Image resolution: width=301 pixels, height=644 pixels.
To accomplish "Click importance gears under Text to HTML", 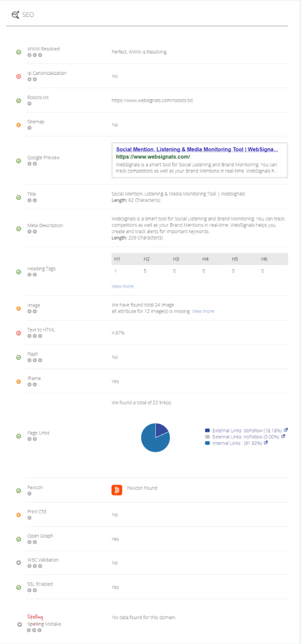I will [35, 336].
